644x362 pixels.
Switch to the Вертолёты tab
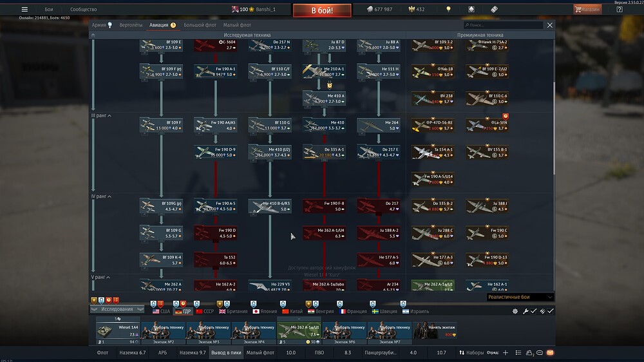click(x=131, y=25)
